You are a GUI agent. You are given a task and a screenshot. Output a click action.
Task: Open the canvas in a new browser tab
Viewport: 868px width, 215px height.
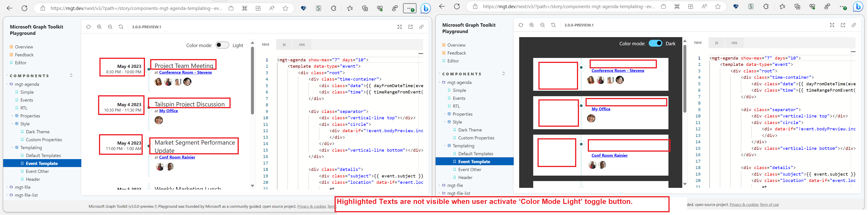pos(410,27)
